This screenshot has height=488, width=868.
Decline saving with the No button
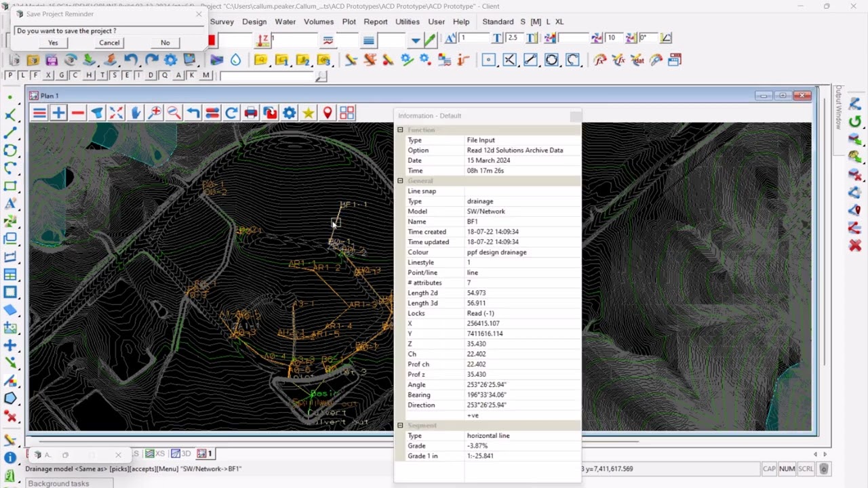(165, 43)
